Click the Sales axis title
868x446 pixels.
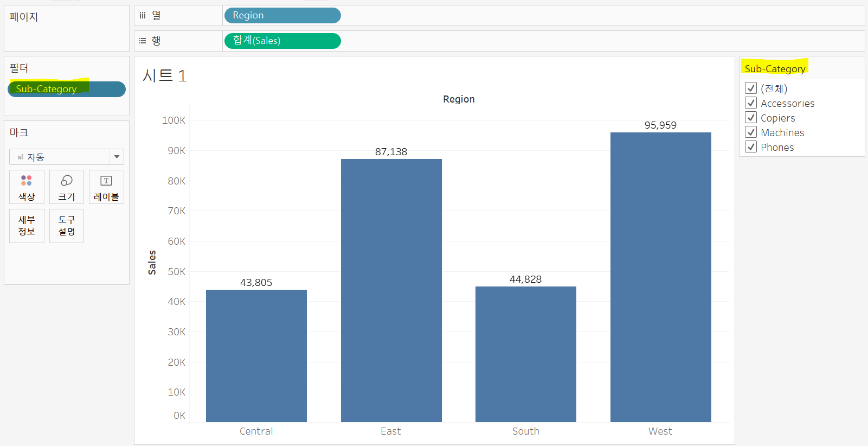152,263
